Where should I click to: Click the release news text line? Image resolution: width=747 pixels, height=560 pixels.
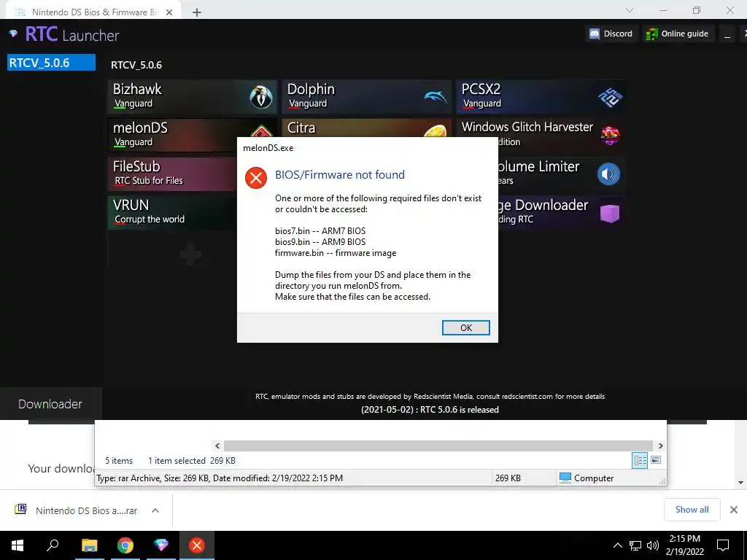(x=430, y=410)
